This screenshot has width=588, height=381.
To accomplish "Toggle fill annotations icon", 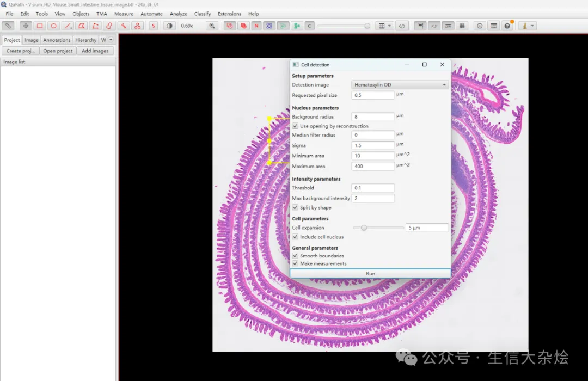I will click(x=243, y=26).
